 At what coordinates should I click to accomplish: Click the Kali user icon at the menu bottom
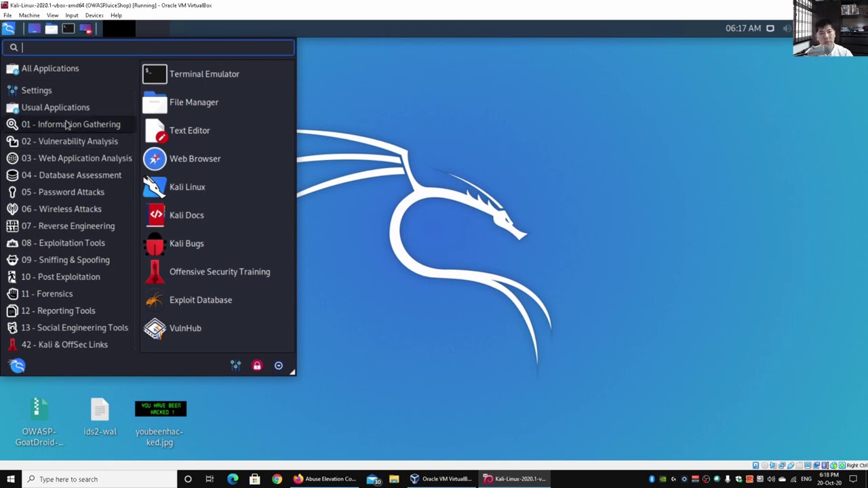tap(18, 366)
